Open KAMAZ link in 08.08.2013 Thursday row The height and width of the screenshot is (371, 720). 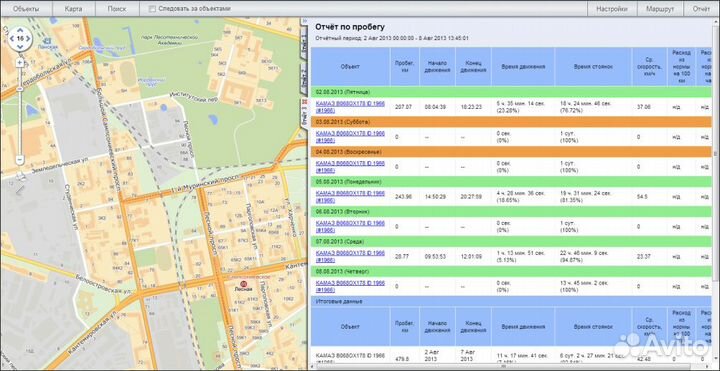point(350,286)
